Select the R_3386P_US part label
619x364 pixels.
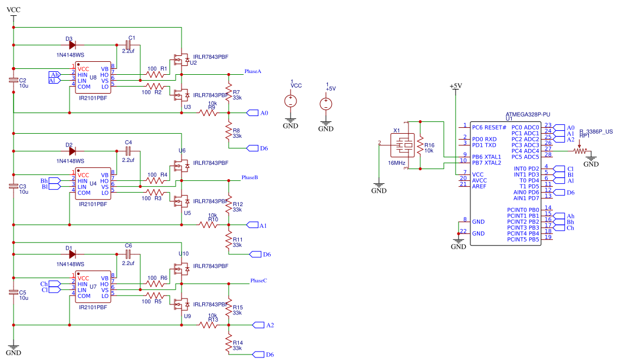[596, 132]
